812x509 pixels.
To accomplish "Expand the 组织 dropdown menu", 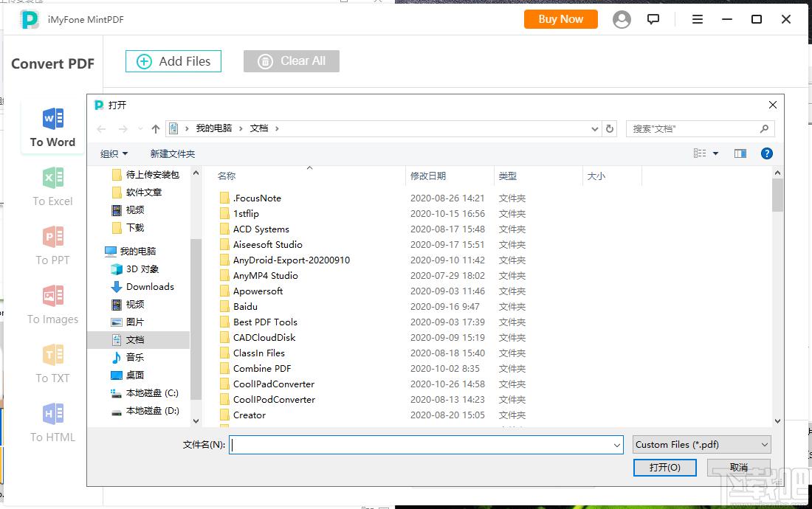I will pos(114,153).
